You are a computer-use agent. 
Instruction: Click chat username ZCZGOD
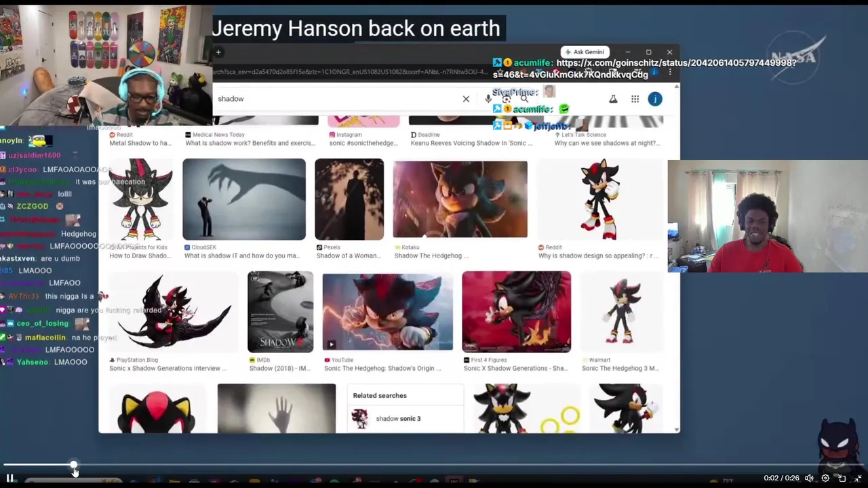pos(33,206)
